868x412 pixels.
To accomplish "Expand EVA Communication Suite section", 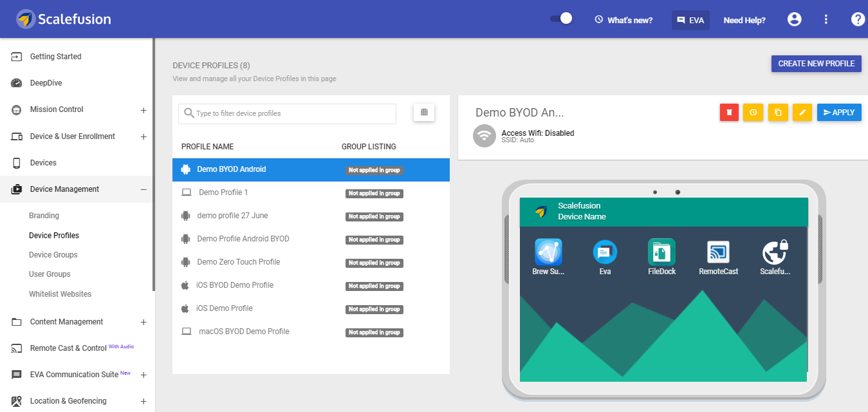I will [x=143, y=375].
